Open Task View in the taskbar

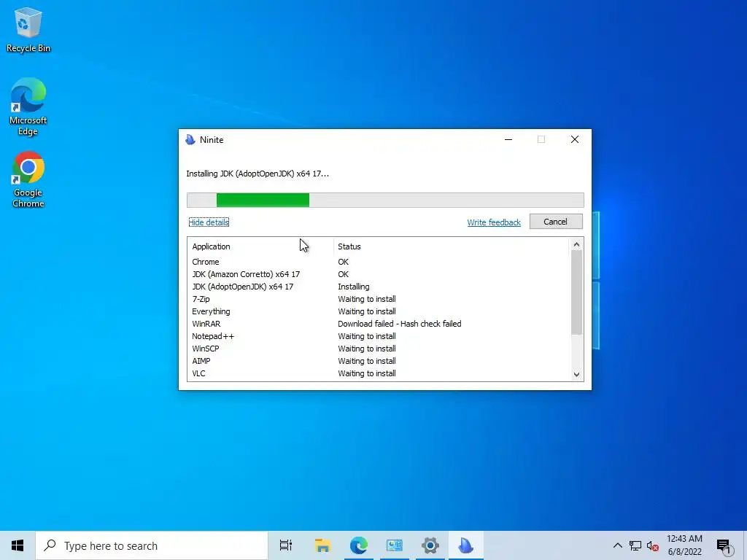point(286,545)
